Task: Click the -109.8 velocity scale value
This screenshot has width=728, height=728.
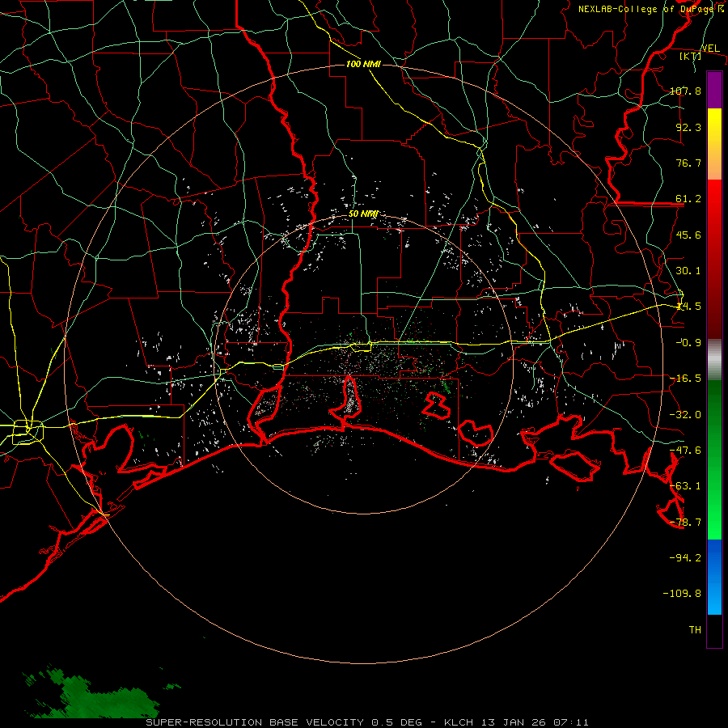Action: (682, 594)
